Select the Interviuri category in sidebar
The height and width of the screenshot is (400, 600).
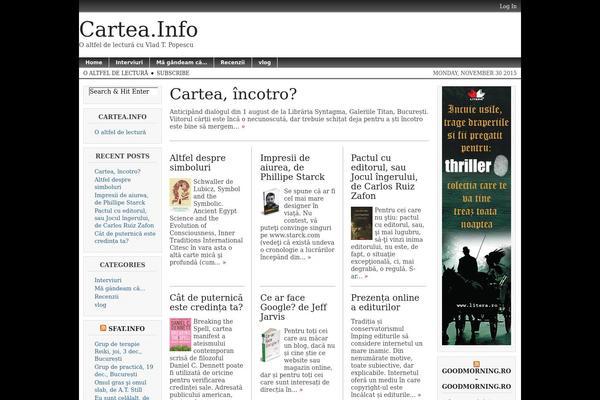click(x=108, y=280)
